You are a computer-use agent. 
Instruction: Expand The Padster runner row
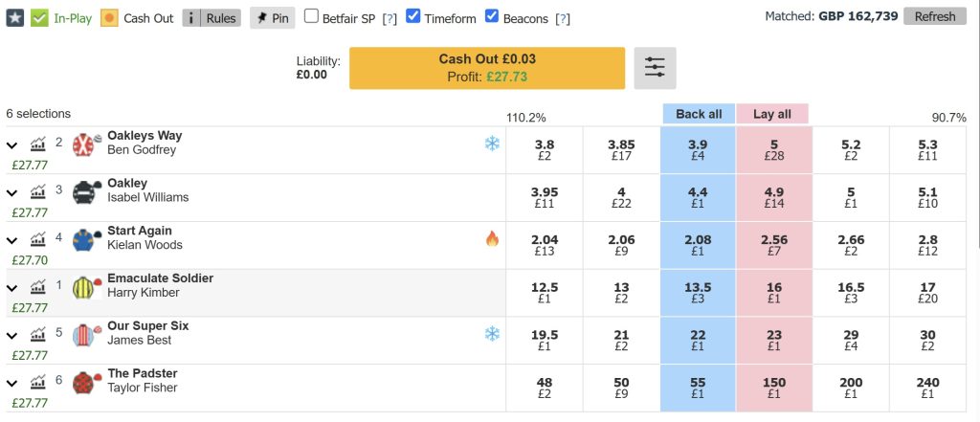click(x=12, y=383)
